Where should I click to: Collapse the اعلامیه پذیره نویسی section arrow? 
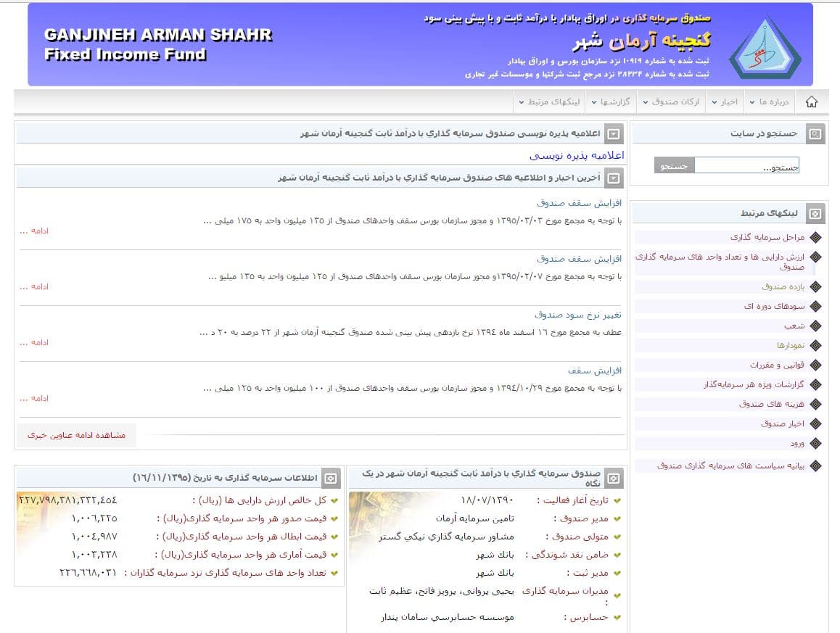tap(614, 134)
